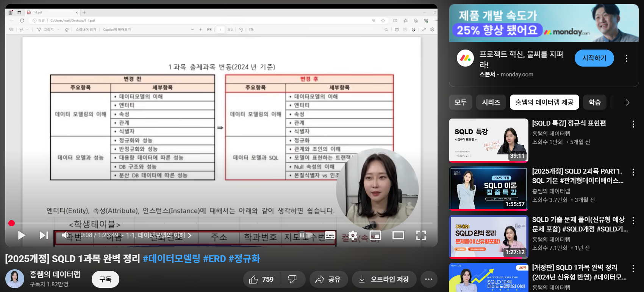This screenshot has height=292, width=644.
Task: Open the SQLD 이론 집중특강 thumbnail
Action: click(x=489, y=188)
